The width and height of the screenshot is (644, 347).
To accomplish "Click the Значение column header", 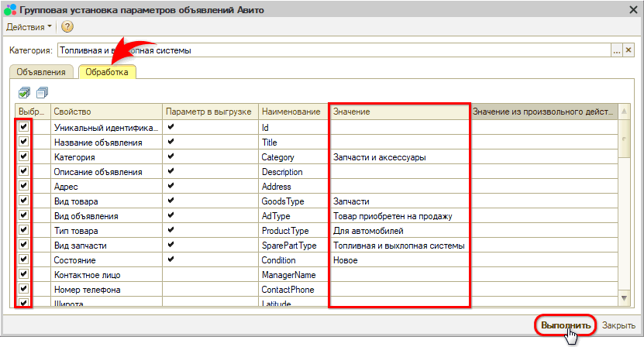I will [399, 112].
